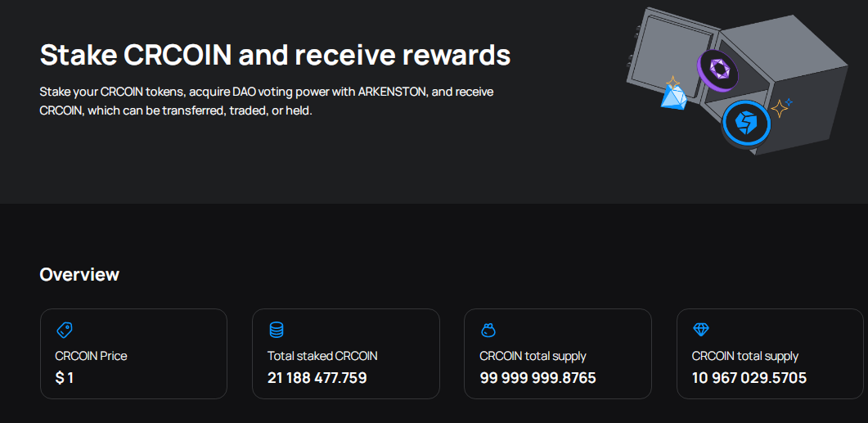Click the small yellow sparkle above the blue gem
Viewport: 868px width, 423px height.
tap(672, 83)
